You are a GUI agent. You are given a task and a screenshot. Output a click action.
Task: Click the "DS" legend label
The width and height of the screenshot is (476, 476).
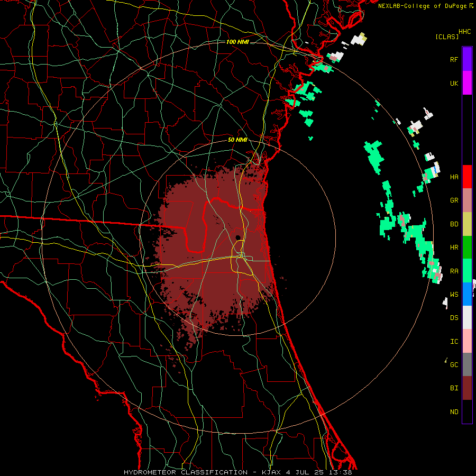[x=454, y=318]
